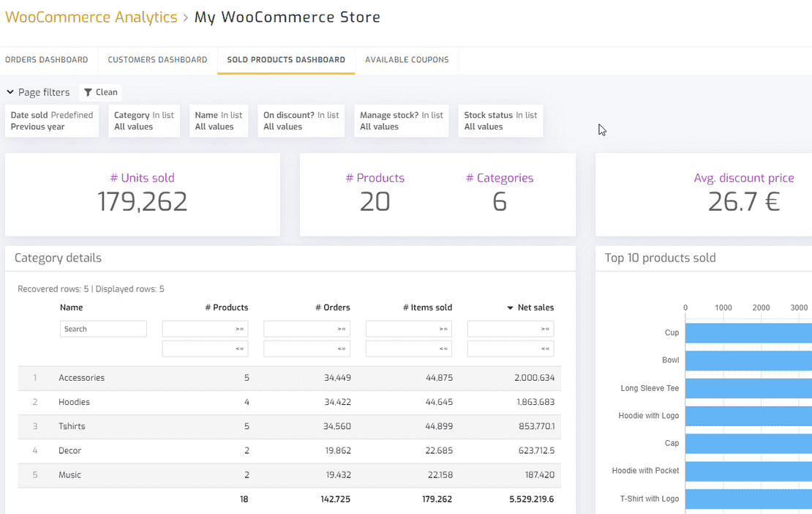Click the T-Shirt with Logo bar
This screenshot has height=514, width=812.
748,499
